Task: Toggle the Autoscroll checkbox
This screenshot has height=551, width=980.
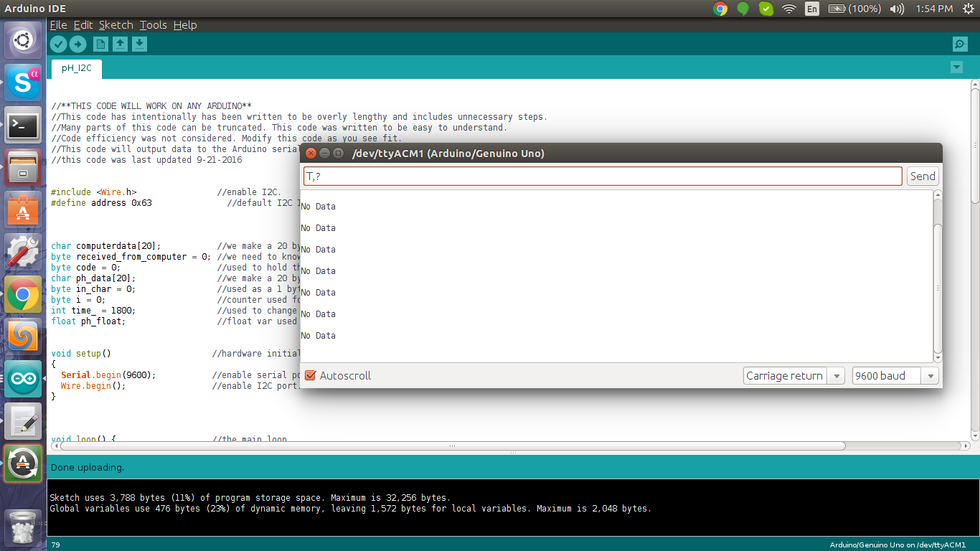Action: (x=311, y=375)
